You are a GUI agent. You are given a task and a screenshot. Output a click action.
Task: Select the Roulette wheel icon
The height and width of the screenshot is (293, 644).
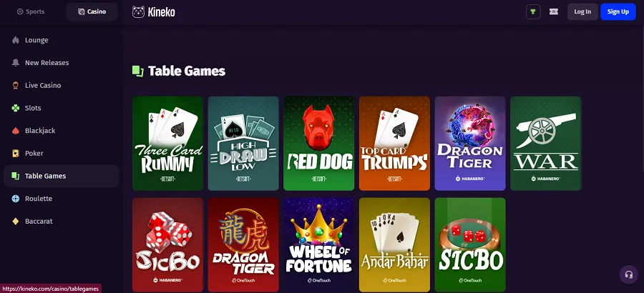point(16,199)
